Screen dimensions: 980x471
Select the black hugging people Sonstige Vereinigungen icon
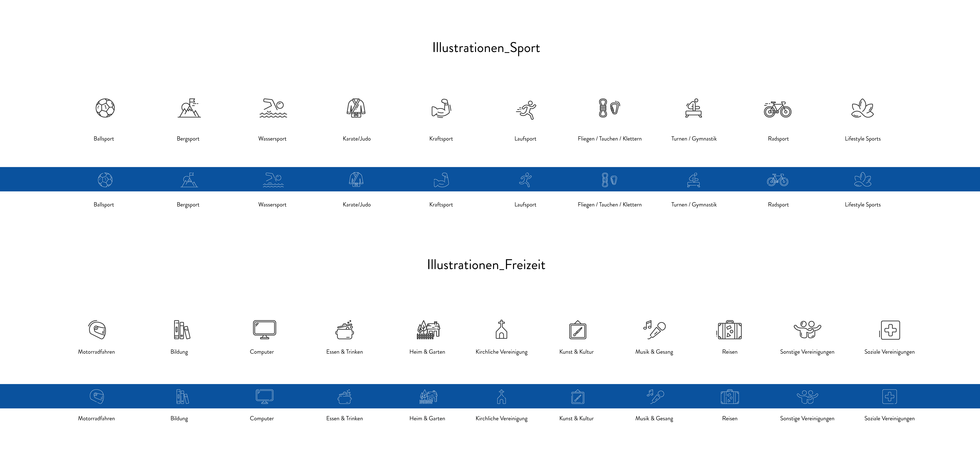807,329
